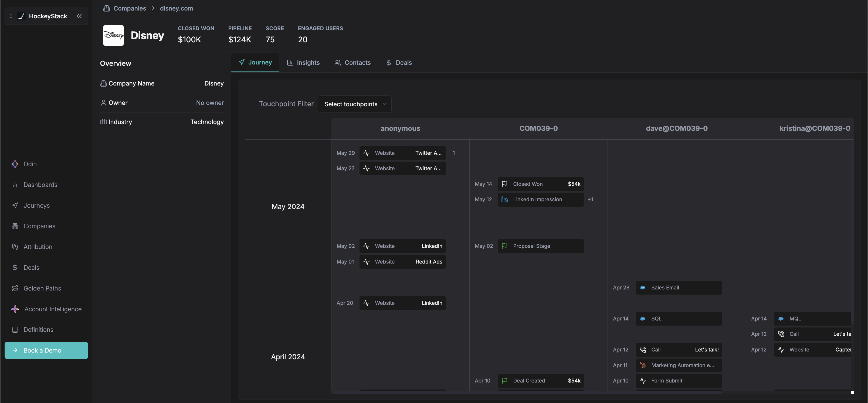Viewport: 868px width, 403px height.
Task: Open the Deal Created $54k event
Action: pos(541,381)
